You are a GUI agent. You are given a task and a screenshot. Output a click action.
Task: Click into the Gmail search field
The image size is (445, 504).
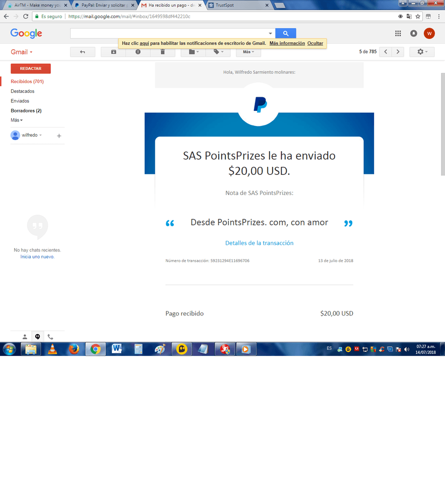(169, 33)
